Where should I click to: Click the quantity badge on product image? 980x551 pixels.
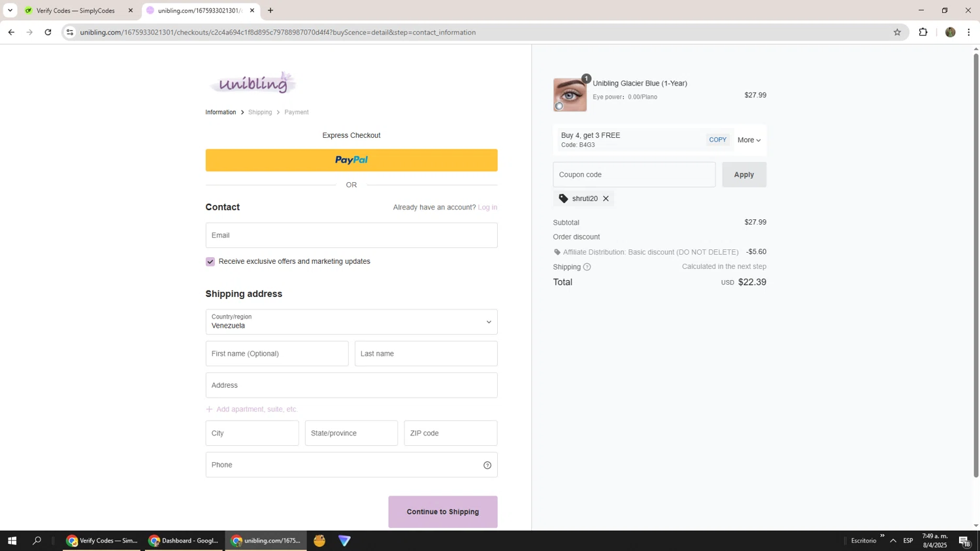pyautogui.click(x=586, y=78)
